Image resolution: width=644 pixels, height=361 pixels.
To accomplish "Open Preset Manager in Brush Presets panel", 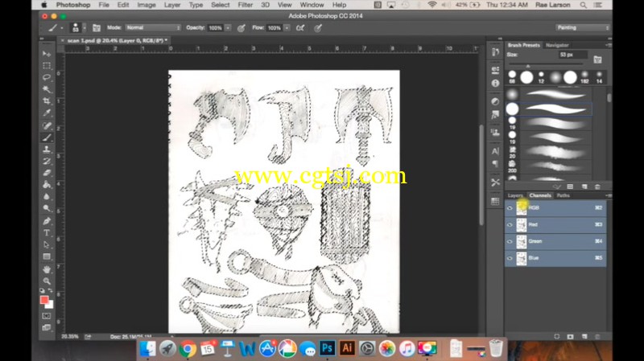I will [570, 187].
